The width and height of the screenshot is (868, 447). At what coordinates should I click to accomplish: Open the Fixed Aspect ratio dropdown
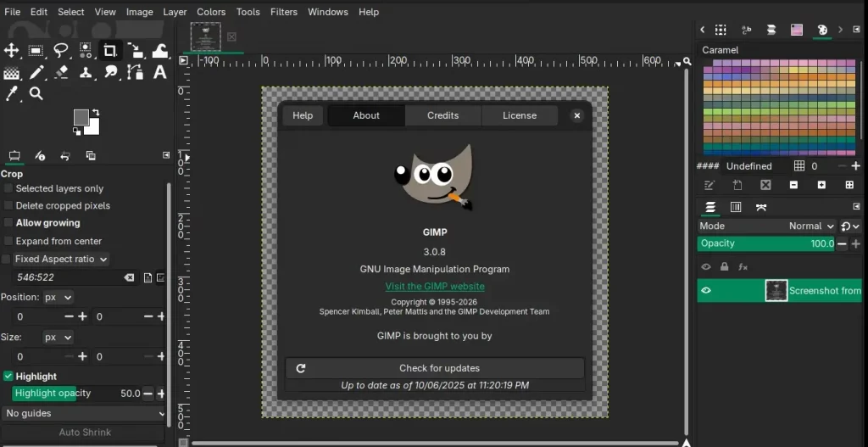[x=61, y=260]
